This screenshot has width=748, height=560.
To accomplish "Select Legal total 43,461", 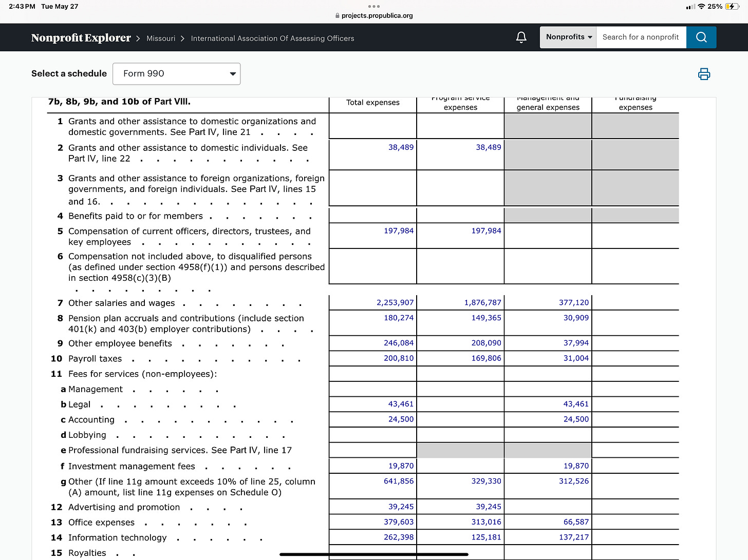I will [x=401, y=404].
